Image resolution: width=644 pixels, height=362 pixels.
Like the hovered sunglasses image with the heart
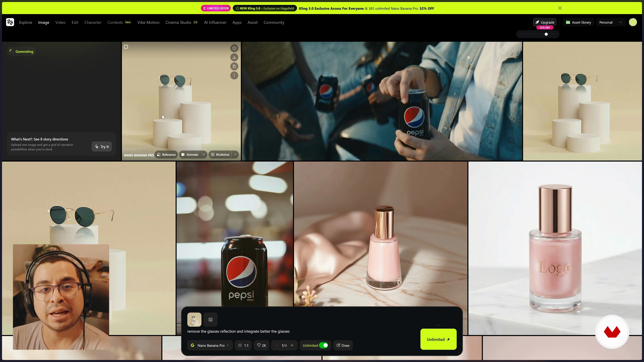[x=234, y=48]
